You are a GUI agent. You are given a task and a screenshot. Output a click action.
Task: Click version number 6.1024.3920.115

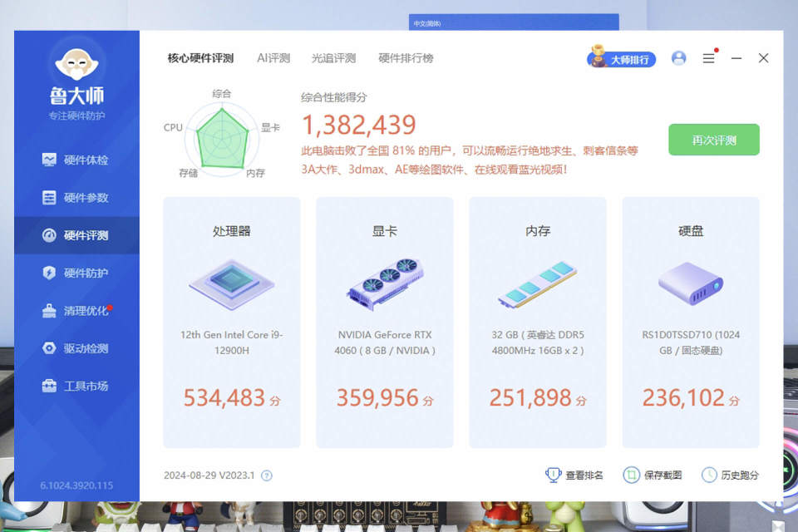76,485
